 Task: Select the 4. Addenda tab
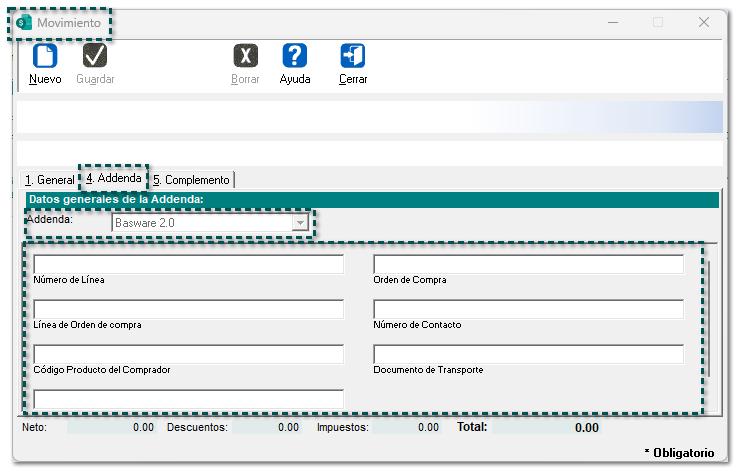tap(113, 178)
